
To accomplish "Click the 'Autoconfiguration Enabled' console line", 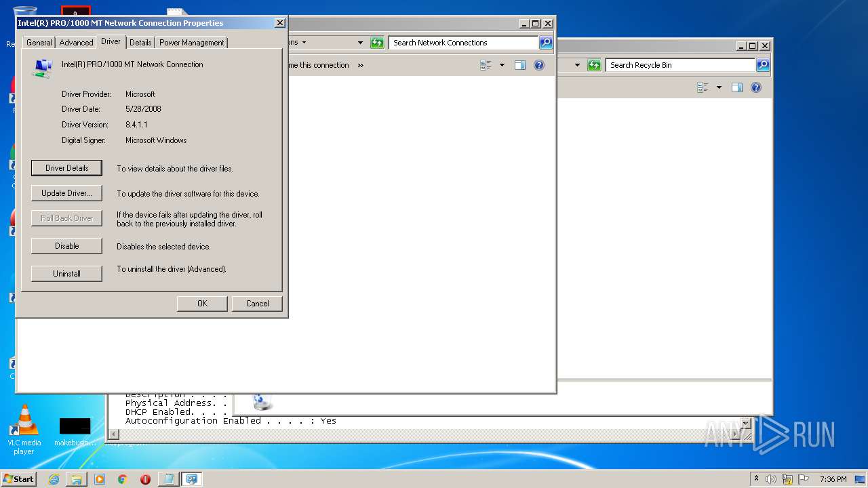I will pyautogui.click(x=231, y=421).
